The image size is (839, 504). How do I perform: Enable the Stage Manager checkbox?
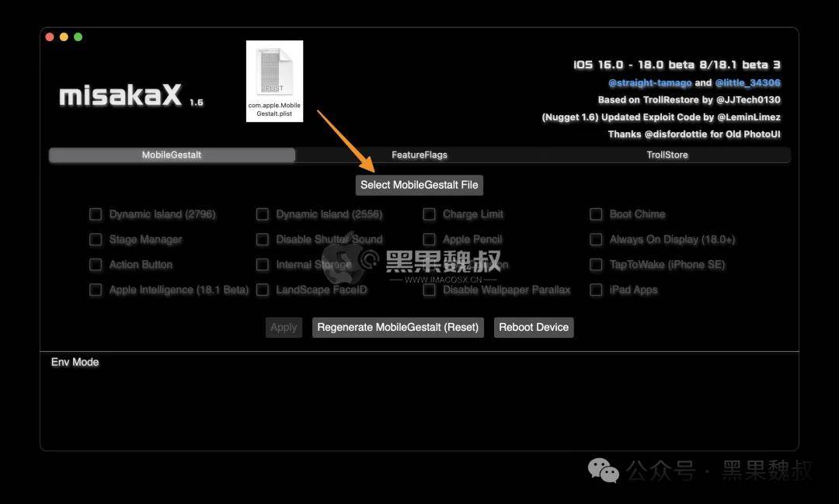click(x=96, y=239)
